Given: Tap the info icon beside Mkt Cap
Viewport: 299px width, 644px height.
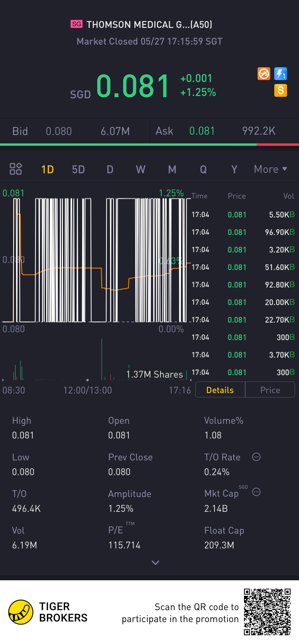Looking at the screenshot, I should coord(256,492).
